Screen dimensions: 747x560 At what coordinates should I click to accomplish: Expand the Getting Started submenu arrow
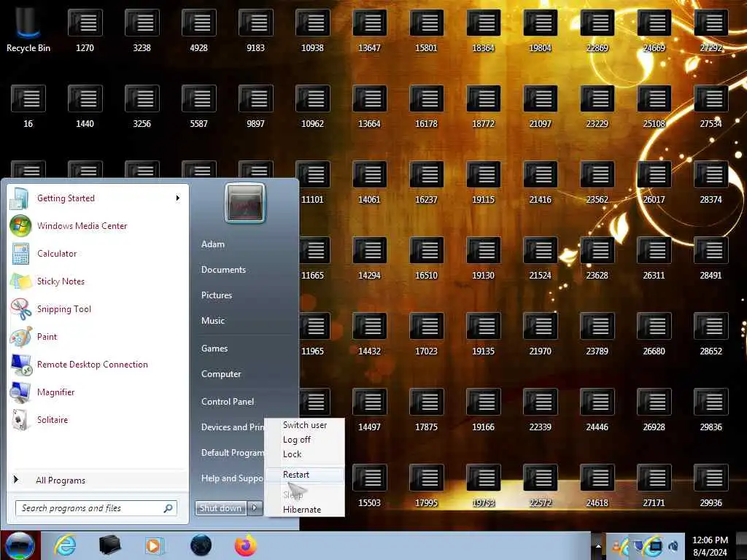[x=178, y=198]
